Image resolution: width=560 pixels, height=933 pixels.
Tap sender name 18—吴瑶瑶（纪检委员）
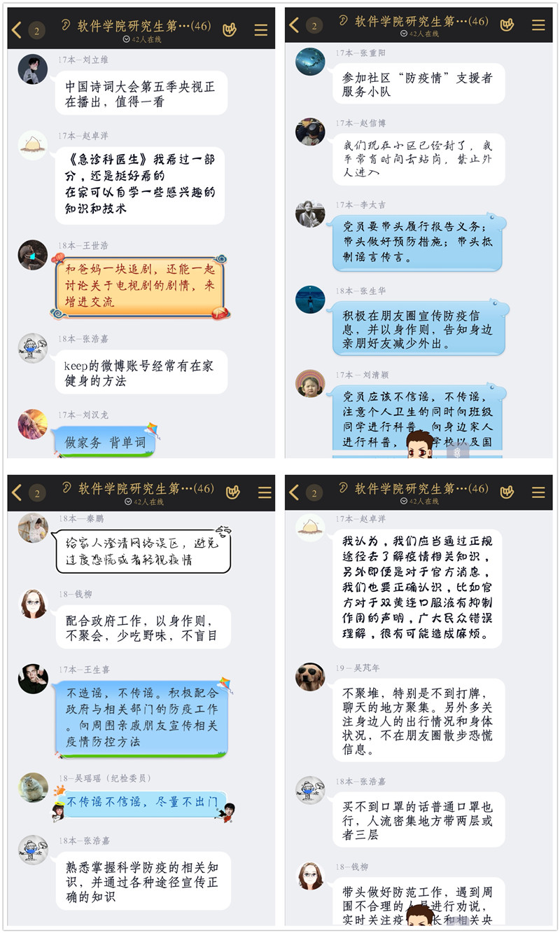106,778
